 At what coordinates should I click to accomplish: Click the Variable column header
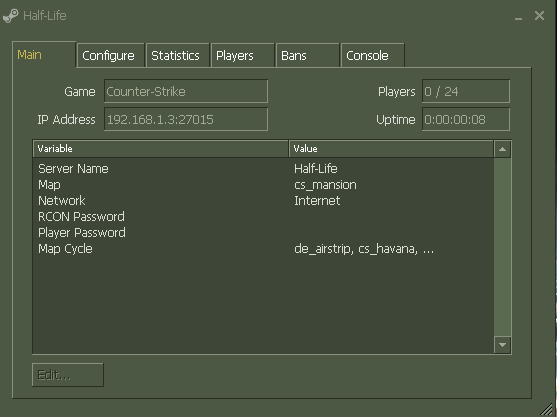tap(161, 149)
